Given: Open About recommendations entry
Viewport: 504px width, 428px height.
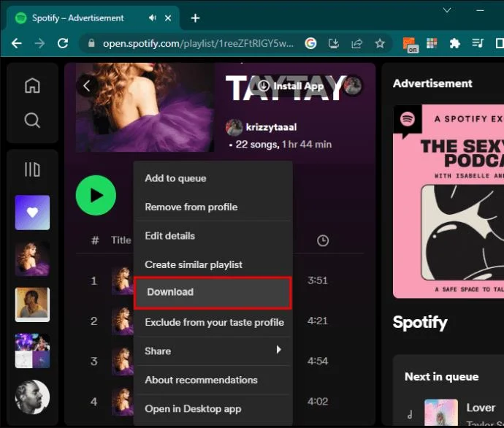Looking at the screenshot, I should [213, 380].
